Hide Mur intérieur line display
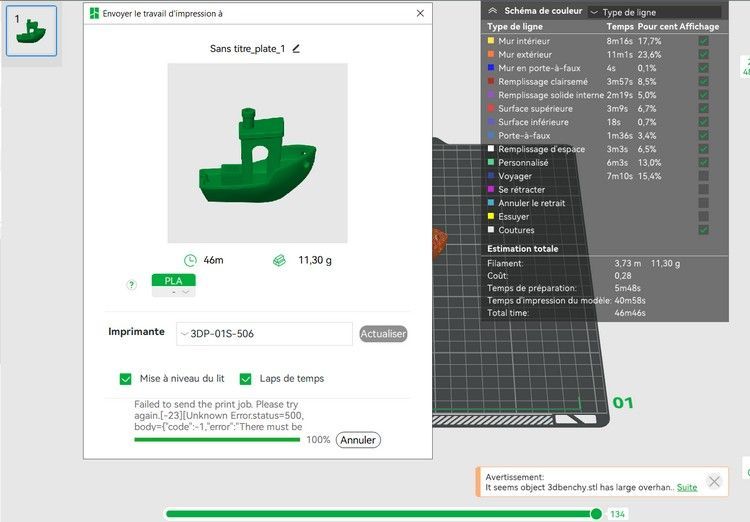 coord(703,41)
